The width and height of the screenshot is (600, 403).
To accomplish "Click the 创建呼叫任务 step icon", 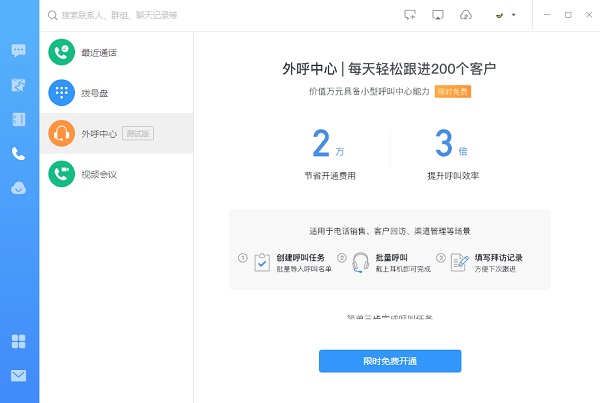I will click(262, 262).
